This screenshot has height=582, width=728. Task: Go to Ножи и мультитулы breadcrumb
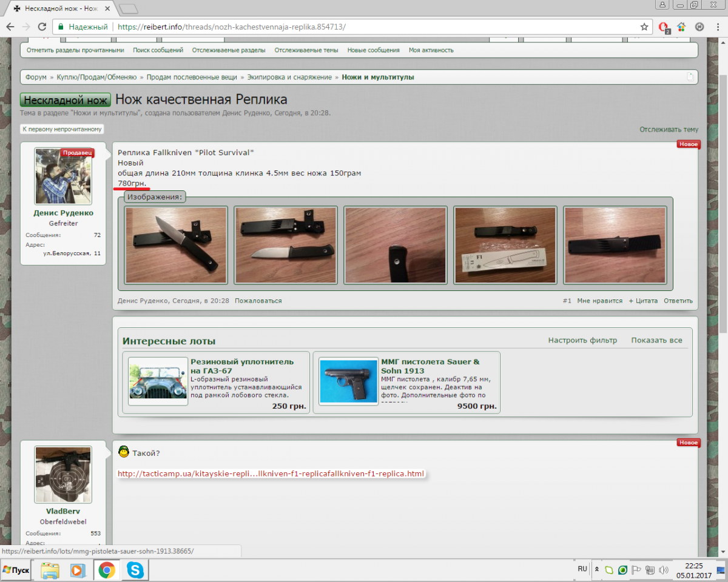point(378,77)
